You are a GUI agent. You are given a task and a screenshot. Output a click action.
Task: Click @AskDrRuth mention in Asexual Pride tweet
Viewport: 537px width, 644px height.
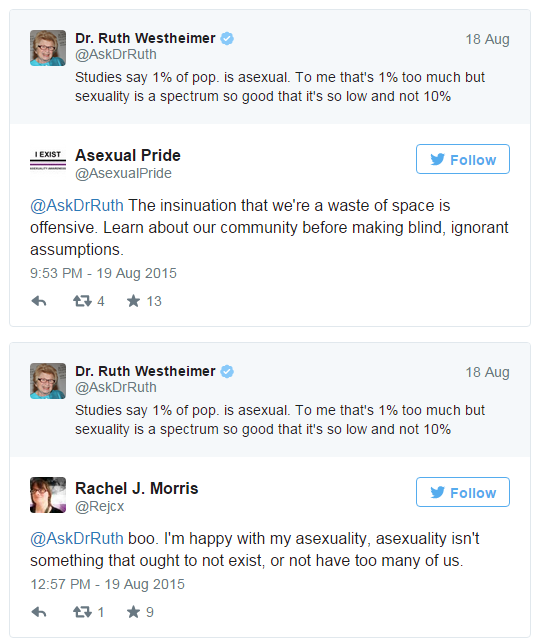(77, 205)
